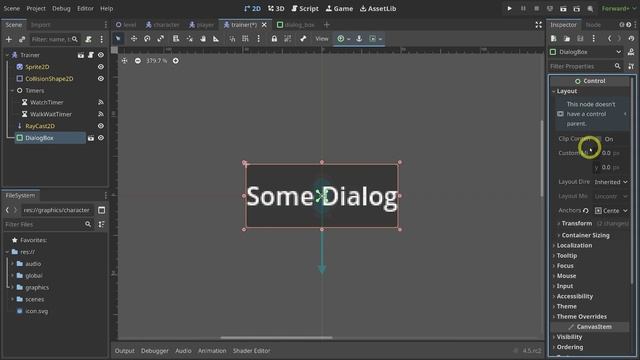Viewport: 640px width, 360px height.
Task: Instantiate child scene with link icon
Action: pyautogui.click(x=22, y=40)
